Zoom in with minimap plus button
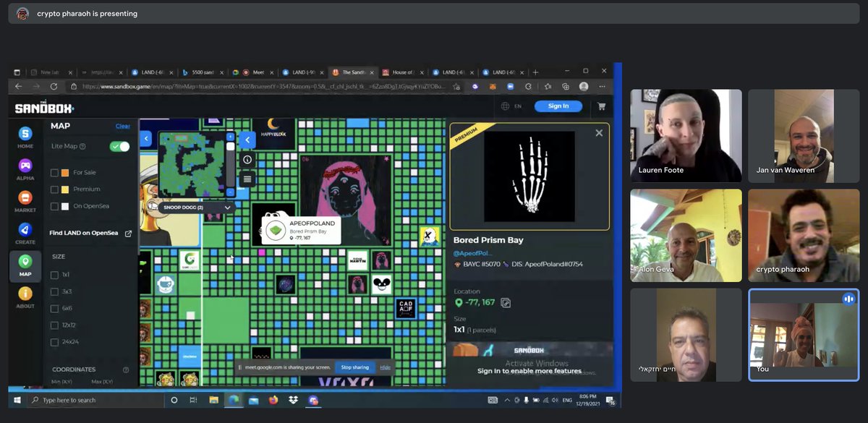868x423 pixels. tap(231, 136)
